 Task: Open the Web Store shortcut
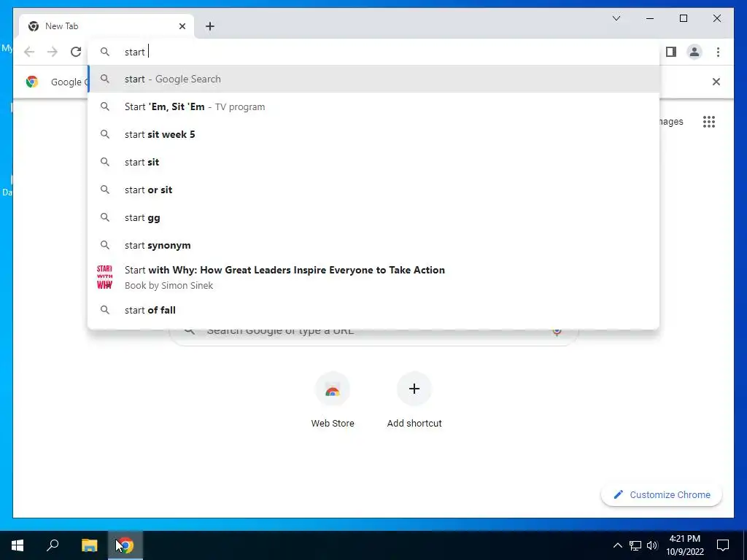[x=333, y=402]
